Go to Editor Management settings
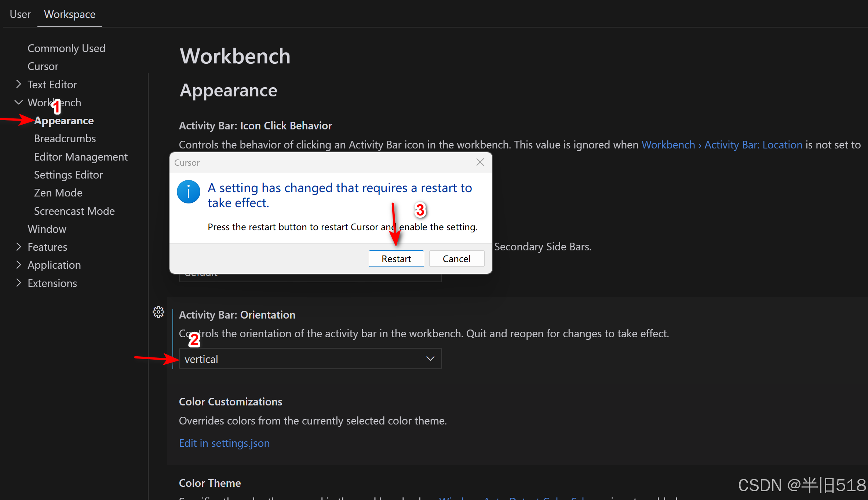Viewport: 868px width, 500px height. pos(81,157)
